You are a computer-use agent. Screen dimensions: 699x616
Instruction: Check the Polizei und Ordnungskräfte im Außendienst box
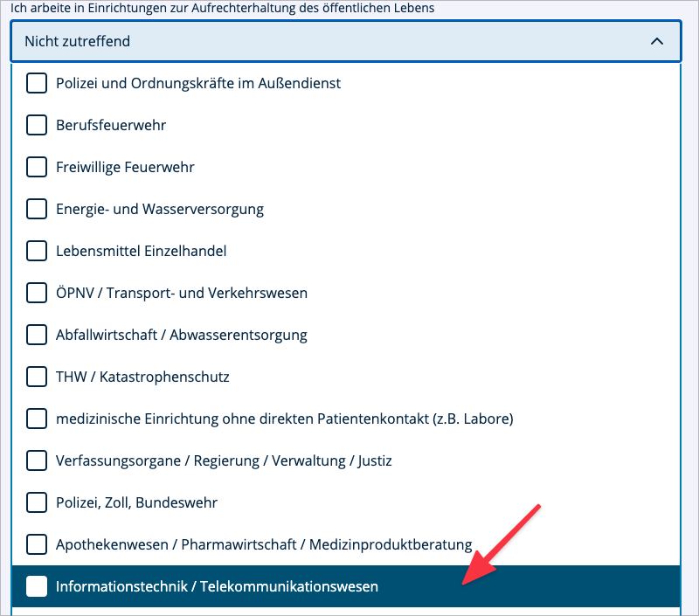coord(37,83)
